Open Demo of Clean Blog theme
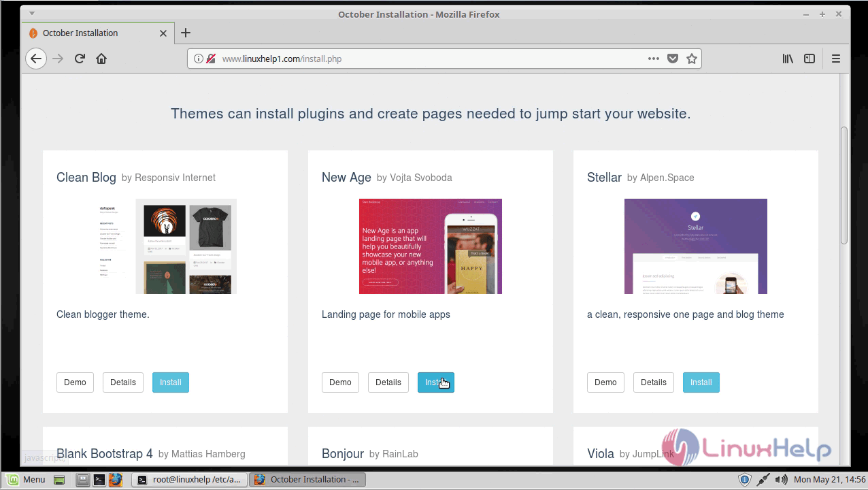Screen dimensions: 868x490 [75, 382]
